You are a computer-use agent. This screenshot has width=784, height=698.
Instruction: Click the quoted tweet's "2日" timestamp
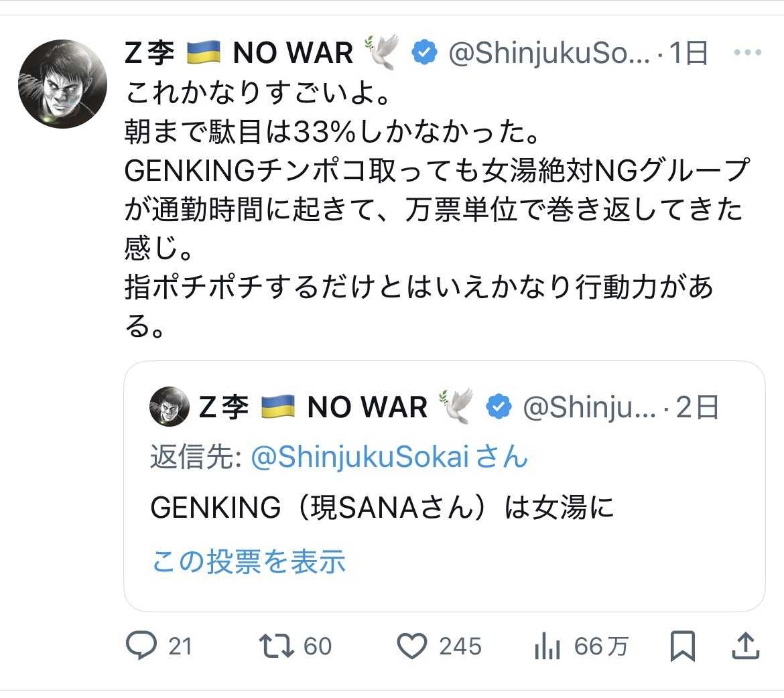pyautogui.click(x=698, y=407)
